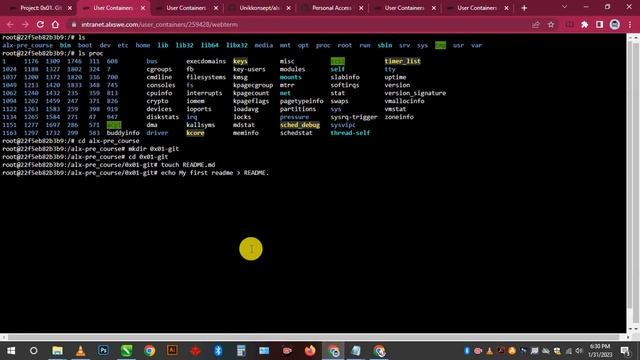Click the 'keys' highlighted entry
640x360 pixels.
[240, 61]
